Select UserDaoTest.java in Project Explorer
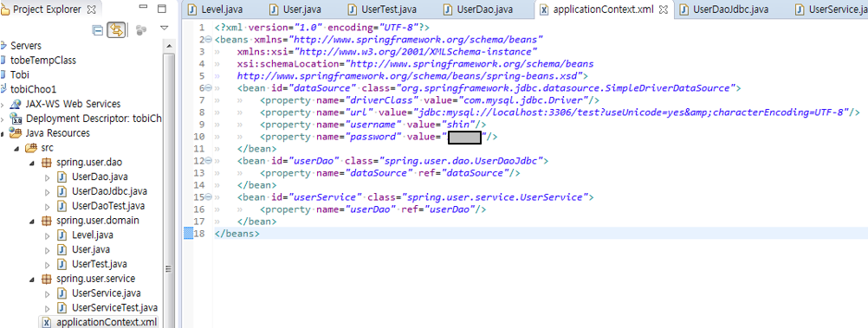 click(x=108, y=206)
